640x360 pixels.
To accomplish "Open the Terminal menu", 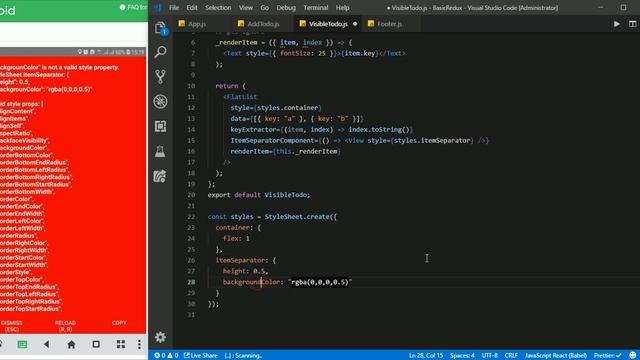I will (x=316, y=8).
